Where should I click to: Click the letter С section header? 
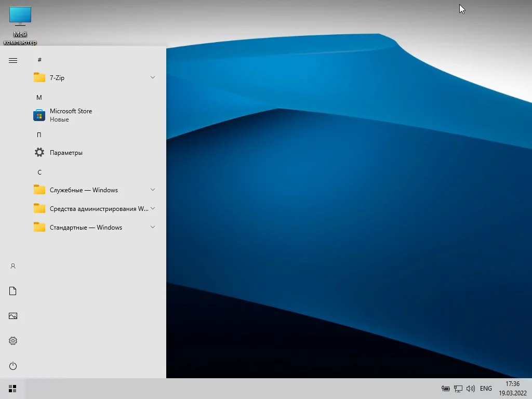(x=39, y=172)
